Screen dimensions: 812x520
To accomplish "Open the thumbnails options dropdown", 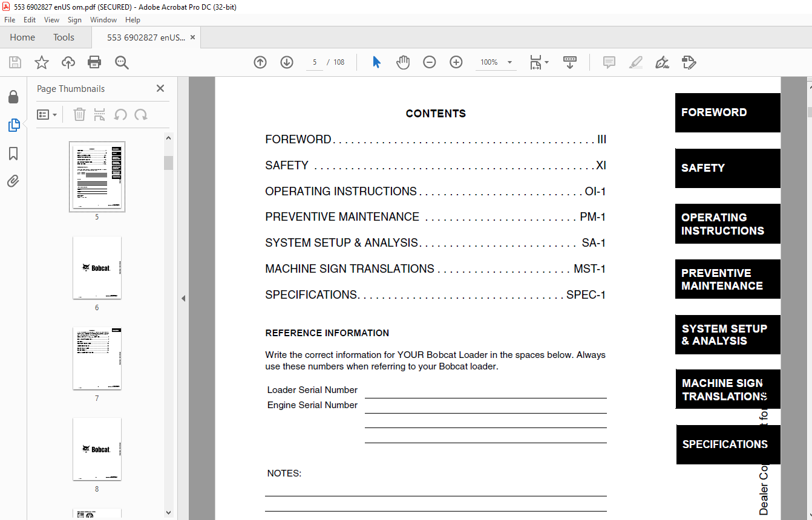I will pos(47,114).
